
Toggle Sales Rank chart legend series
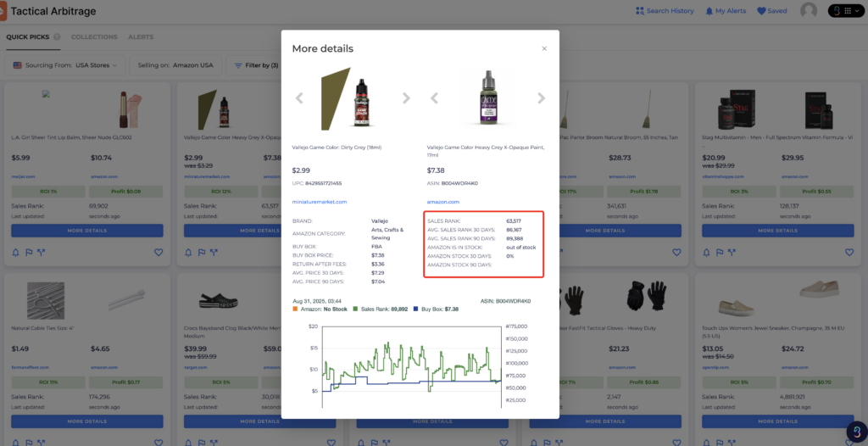pos(380,309)
